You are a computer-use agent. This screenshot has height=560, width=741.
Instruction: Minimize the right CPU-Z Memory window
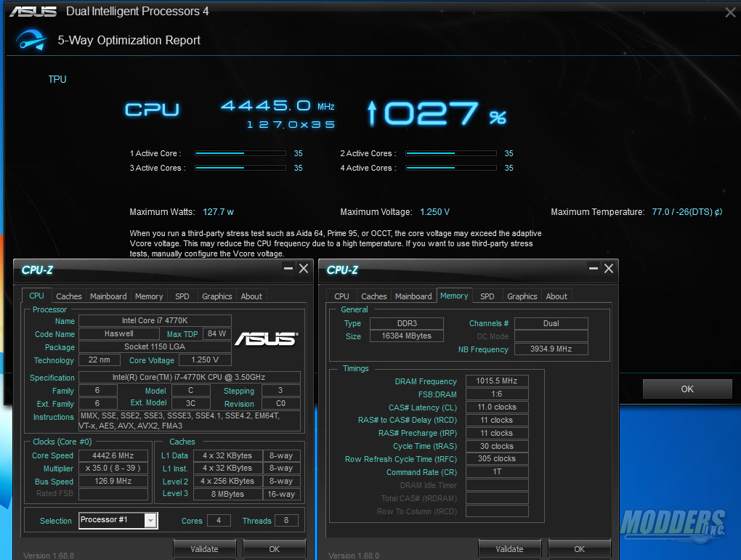594,269
